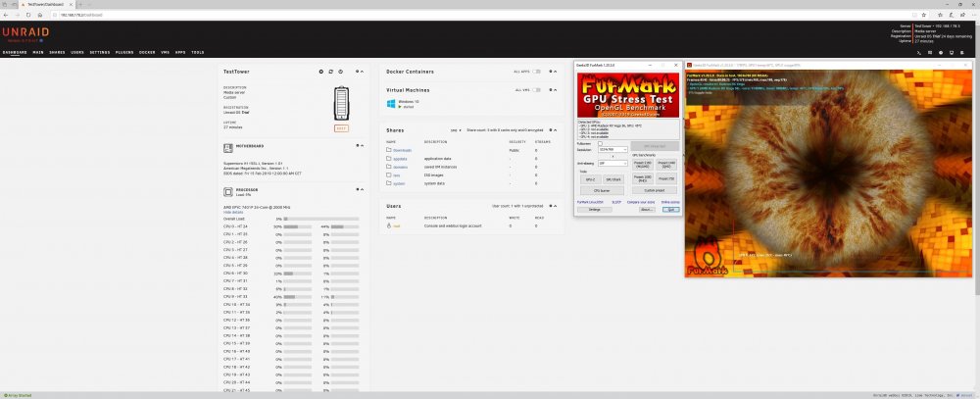
Task: Open the SMB protocol dropdown in Shares
Action: [456, 130]
